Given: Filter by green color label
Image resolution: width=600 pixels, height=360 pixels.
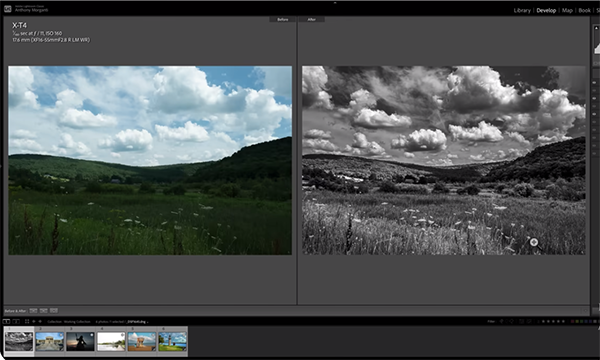Looking at the screenshot, I should [582, 321].
